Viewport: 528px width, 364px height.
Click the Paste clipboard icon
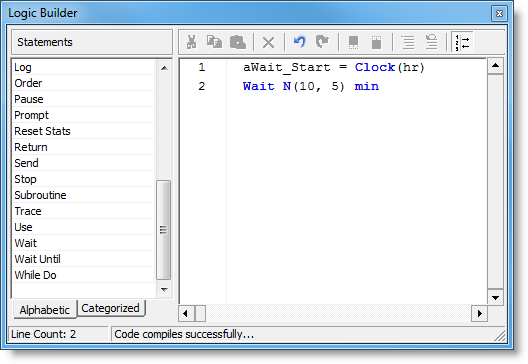point(238,42)
